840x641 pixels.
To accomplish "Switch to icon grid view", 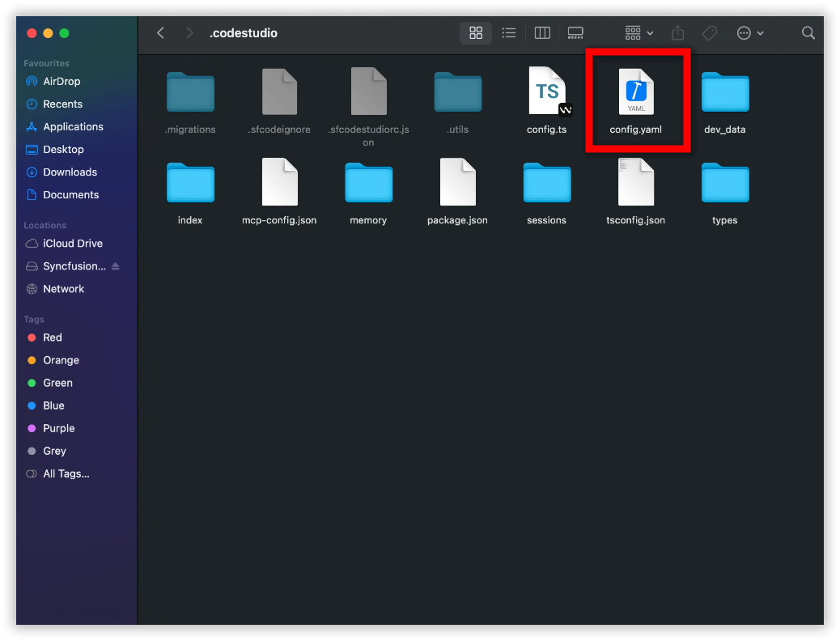I will [x=476, y=33].
